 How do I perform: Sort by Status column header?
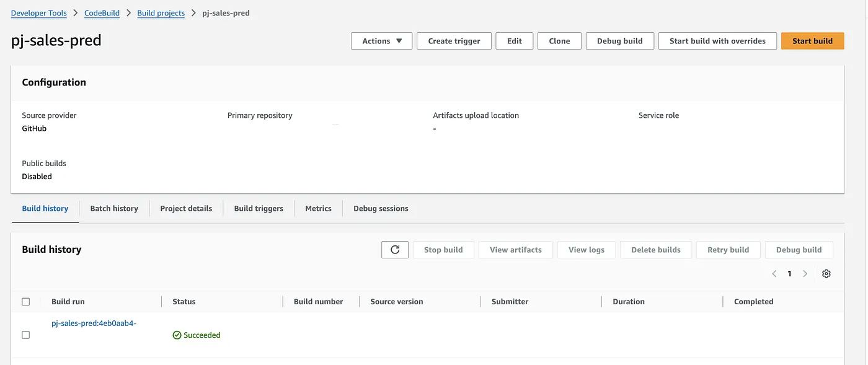coord(184,302)
